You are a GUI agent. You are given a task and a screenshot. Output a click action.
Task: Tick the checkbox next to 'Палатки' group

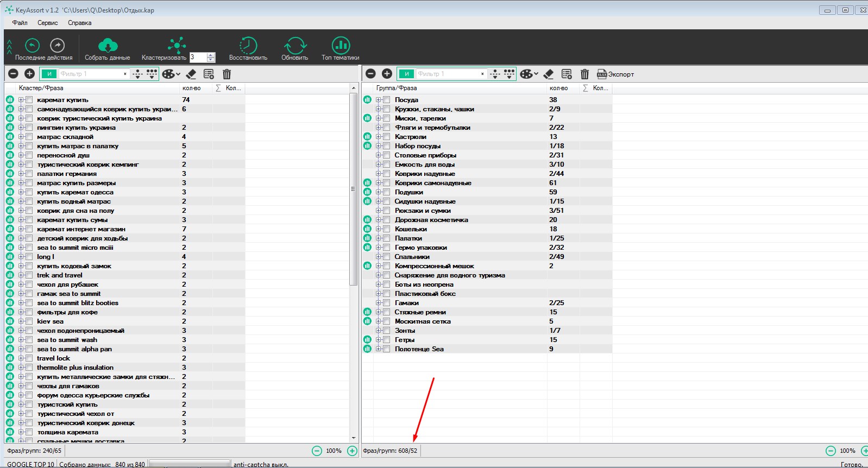coord(387,238)
